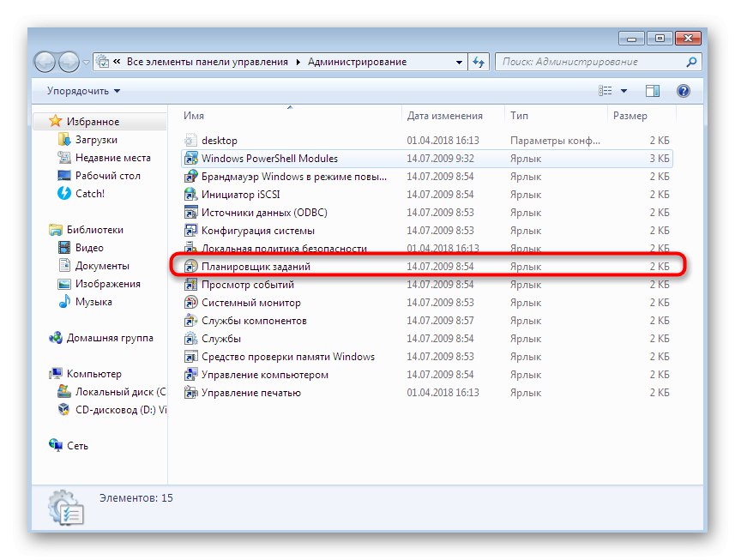Click the change view icon

(x=605, y=91)
